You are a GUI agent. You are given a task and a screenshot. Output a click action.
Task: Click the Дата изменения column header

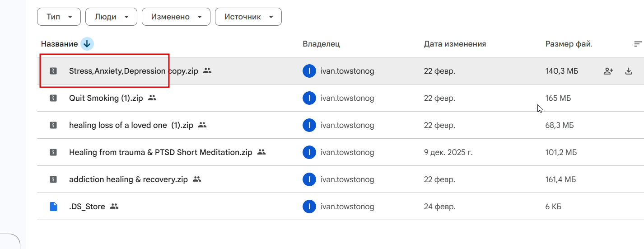pos(455,44)
